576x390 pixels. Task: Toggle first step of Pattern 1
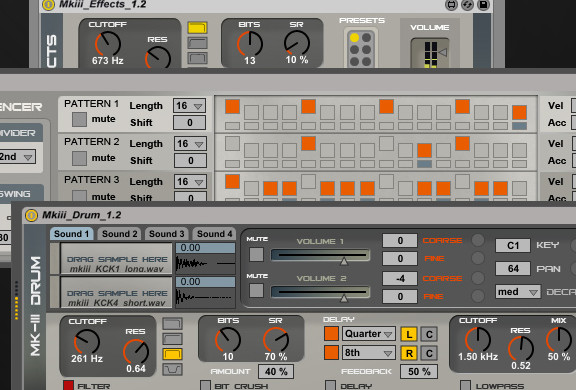click(233, 106)
